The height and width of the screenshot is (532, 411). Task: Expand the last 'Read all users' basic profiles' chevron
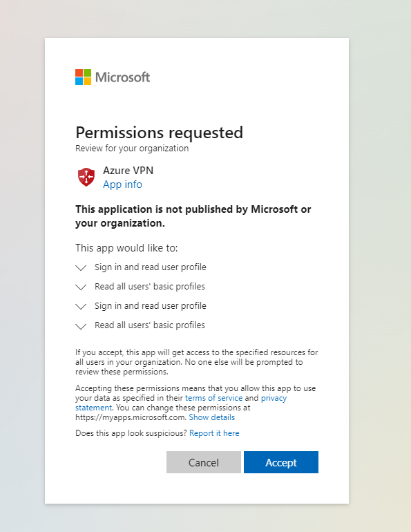click(x=81, y=326)
